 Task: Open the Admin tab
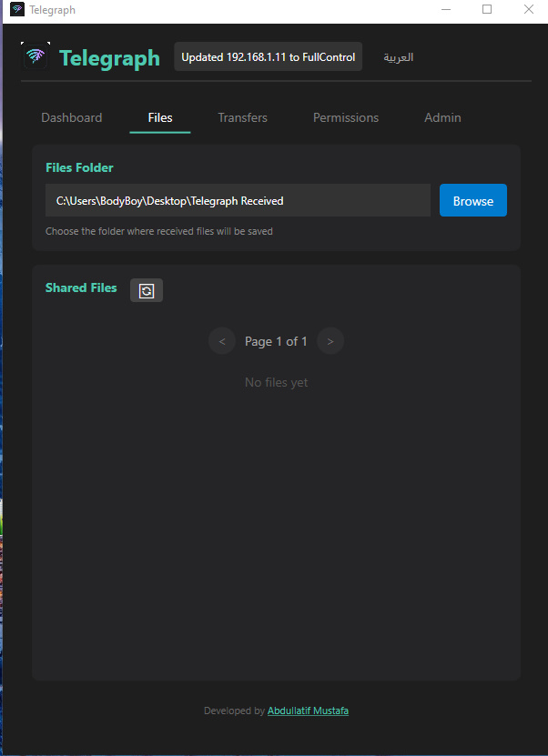(442, 117)
